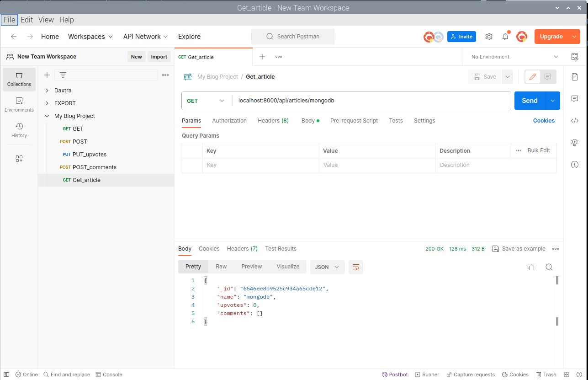The height and width of the screenshot is (380, 588).
Task: Collapse the My Blog Project collection
Action: (x=47, y=116)
